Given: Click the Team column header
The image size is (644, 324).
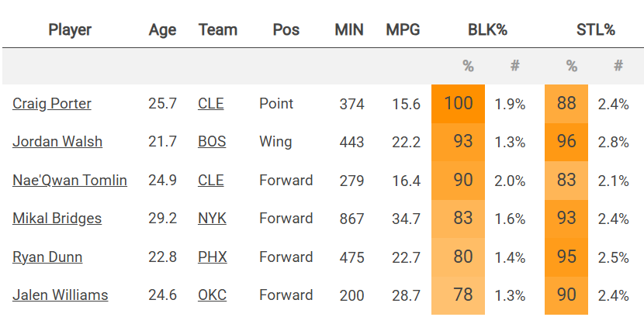Looking at the screenshot, I should (x=218, y=30).
